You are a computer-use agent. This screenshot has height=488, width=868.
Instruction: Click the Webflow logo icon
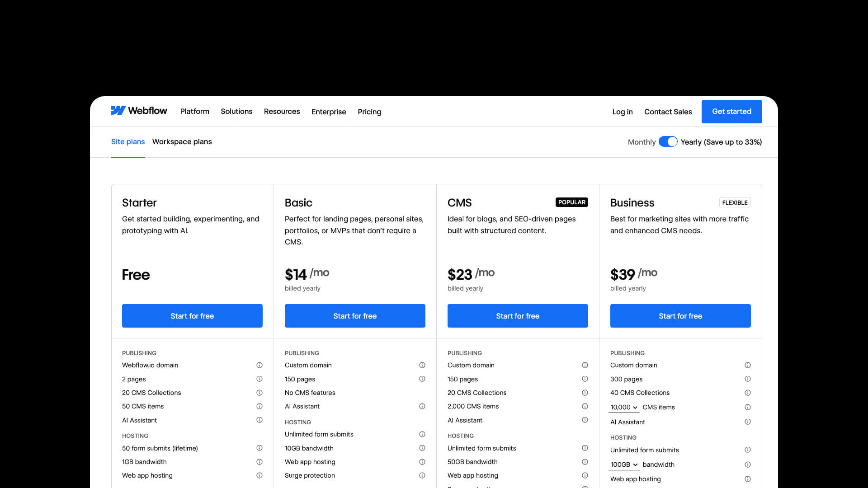point(118,111)
